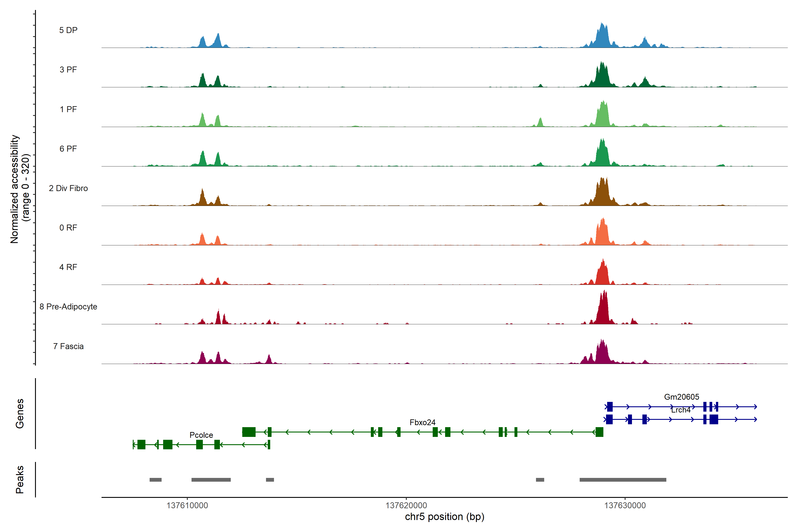The height and width of the screenshot is (532, 798).
Task: Click the chr5 position axis title
Action: click(444, 517)
